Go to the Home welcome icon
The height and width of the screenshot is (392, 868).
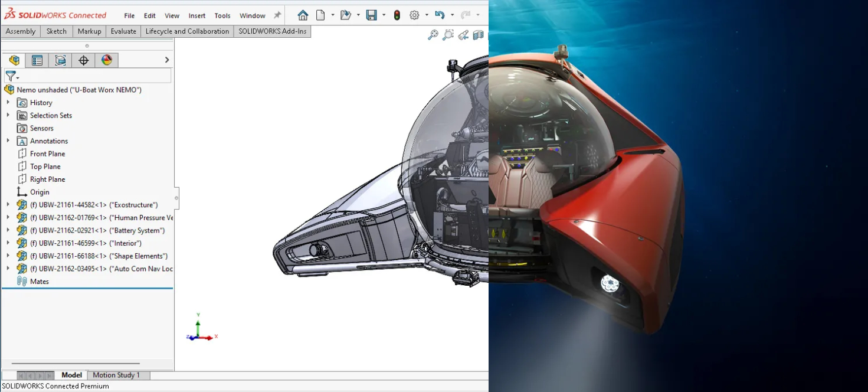(x=303, y=15)
